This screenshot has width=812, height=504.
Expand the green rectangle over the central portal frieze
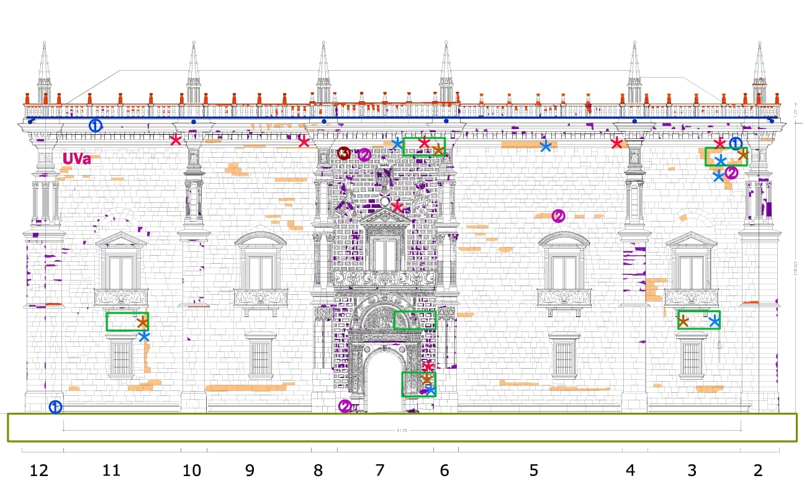click(415, 320)
